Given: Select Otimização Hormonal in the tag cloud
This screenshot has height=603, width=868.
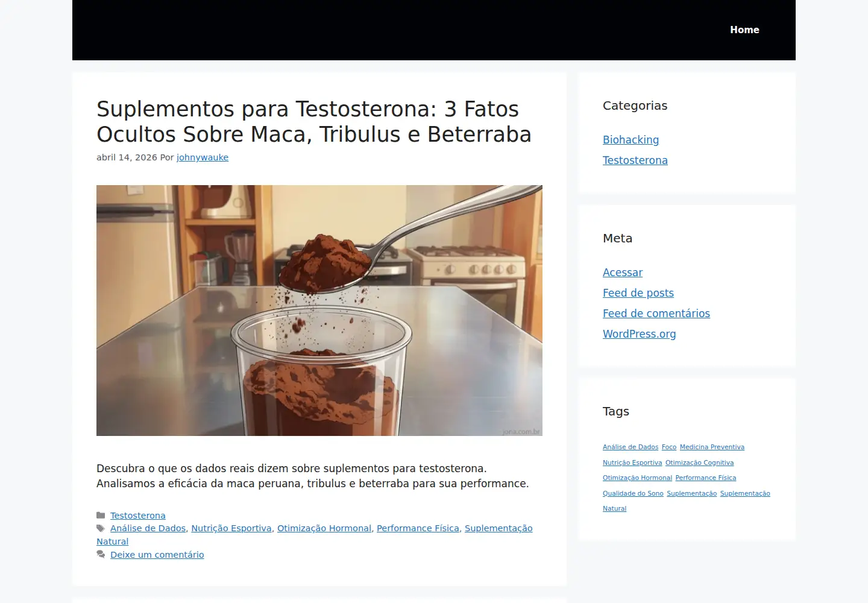Looking at the screenshot, I should pos(637,478).
